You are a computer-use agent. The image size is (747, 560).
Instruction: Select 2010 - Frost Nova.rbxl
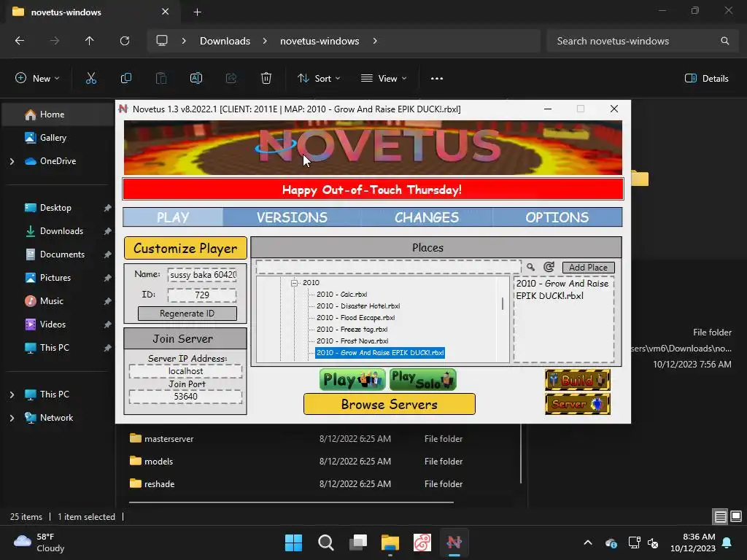[352, 341]
